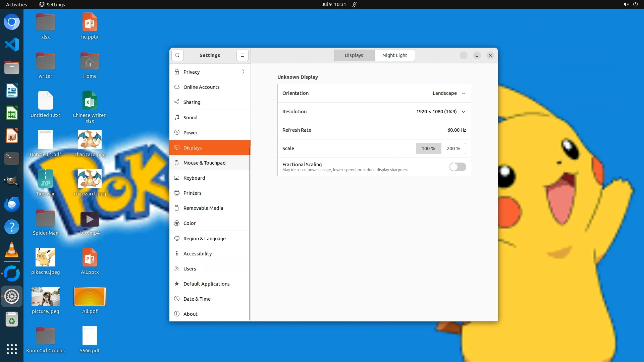Click the Date & Time clock icon

point(177,299)
